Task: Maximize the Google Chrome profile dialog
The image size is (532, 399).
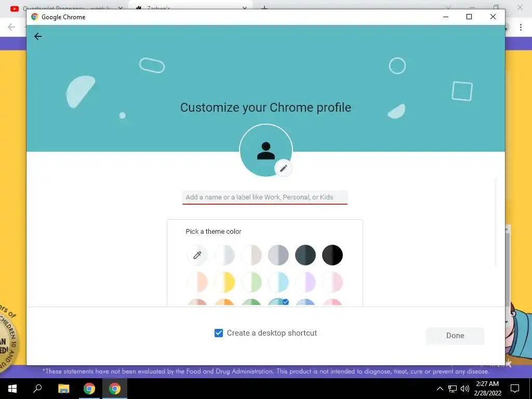Action: tap(469, 17)
